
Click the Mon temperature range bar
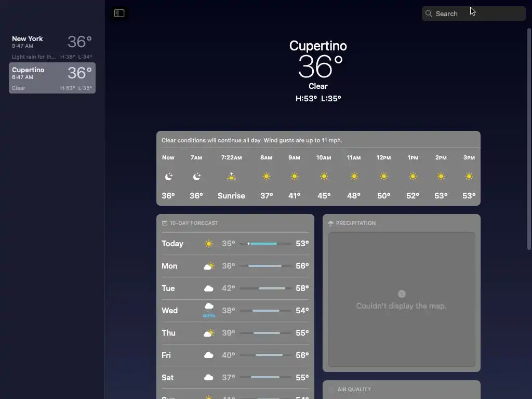(x=265, y=266)
